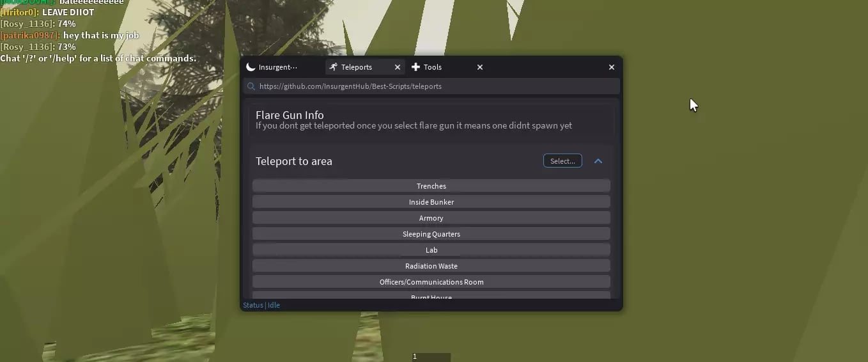Click the running man Teleports icon

pyautogui.click(x=333, y=67)
